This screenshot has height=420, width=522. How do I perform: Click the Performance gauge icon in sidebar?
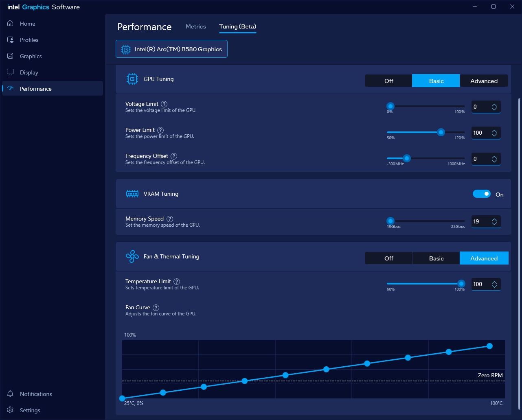coord(11,89)
